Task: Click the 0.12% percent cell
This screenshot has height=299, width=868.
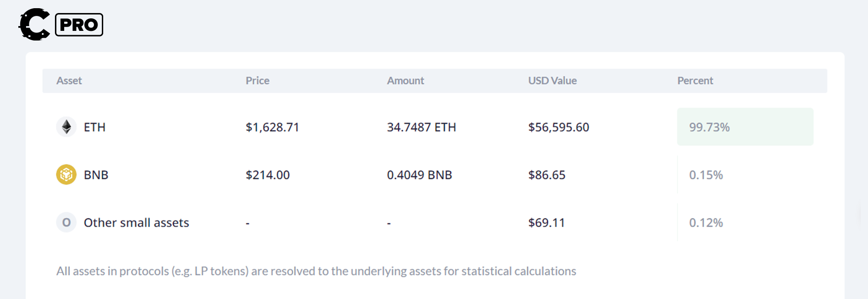Action: [x=706, y=223]
